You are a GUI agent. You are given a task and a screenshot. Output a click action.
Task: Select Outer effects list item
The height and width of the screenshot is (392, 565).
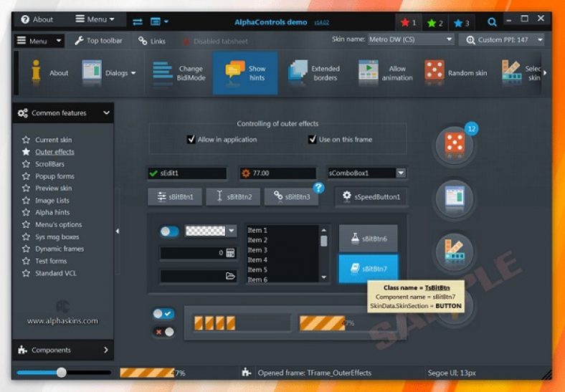(x=54, y=152)
